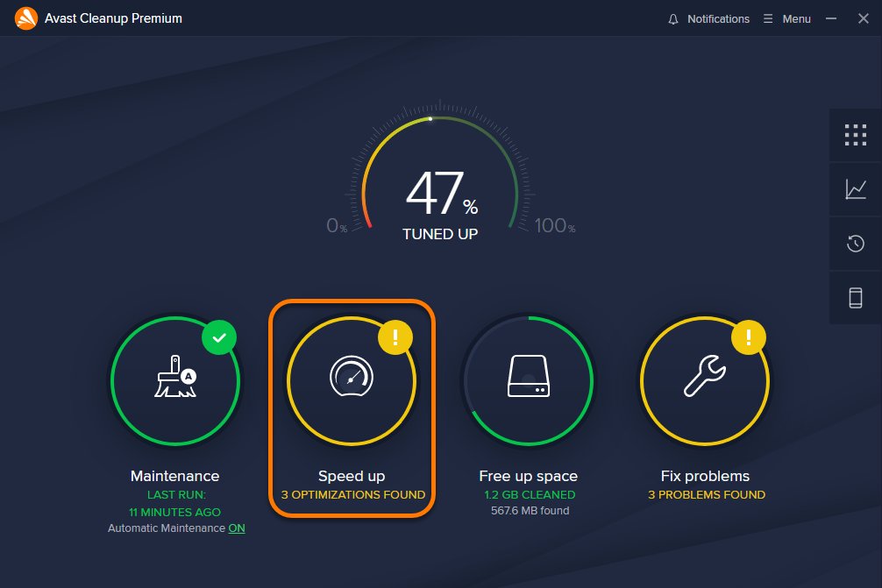The height and width of the screenshot is (588, 882).
Task: Open the history clock icon in sidebar
Action: point(856,244)
